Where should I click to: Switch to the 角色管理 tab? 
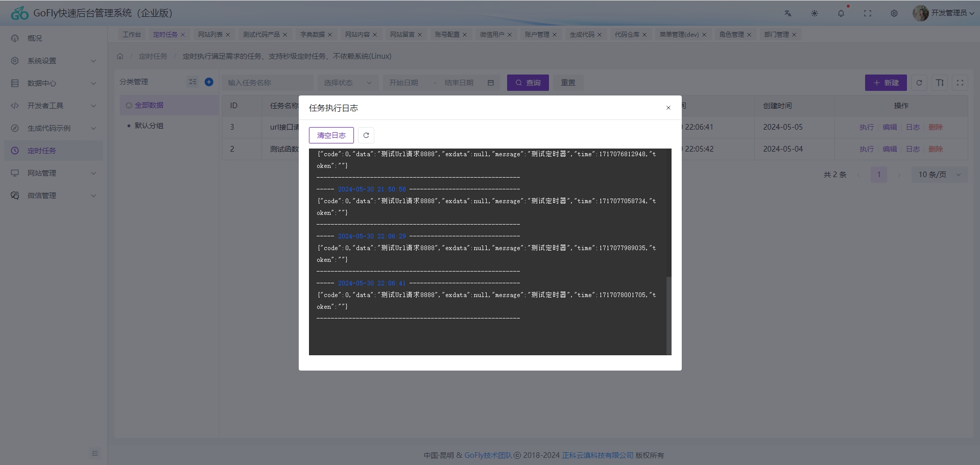732,35
